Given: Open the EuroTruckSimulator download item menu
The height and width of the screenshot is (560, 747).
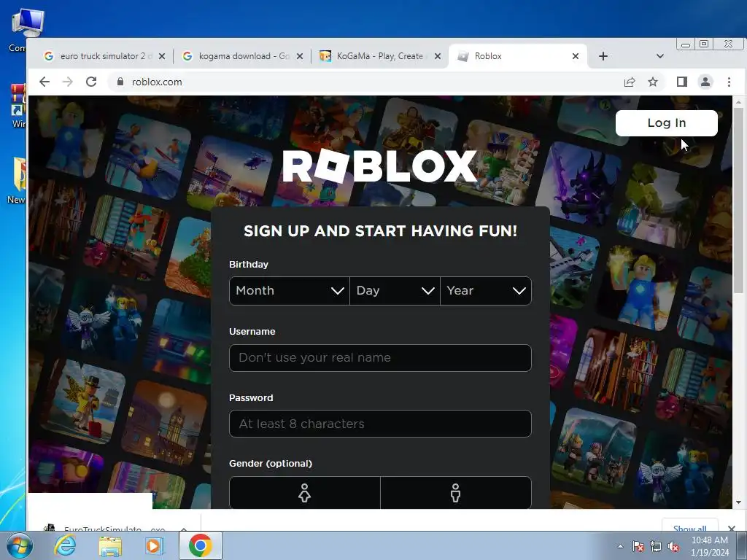Looking at the screenshot, I should (184, 529).
